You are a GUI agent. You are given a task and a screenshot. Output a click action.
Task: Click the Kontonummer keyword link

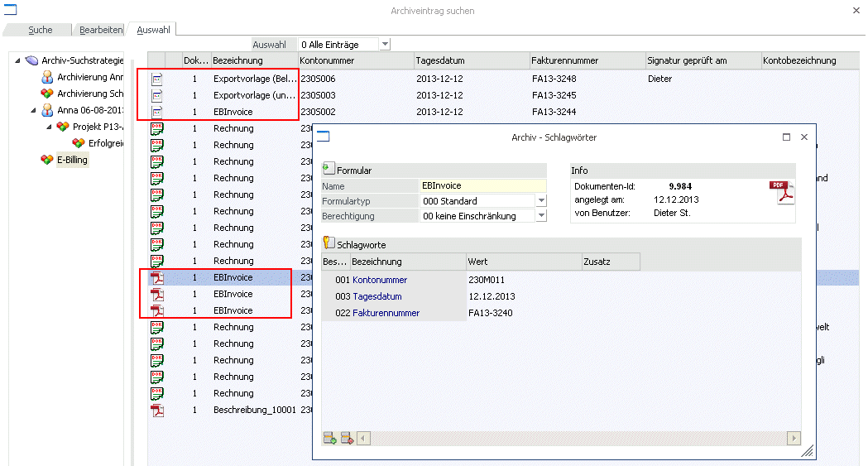pyautogui.click(x=380, y=280)
